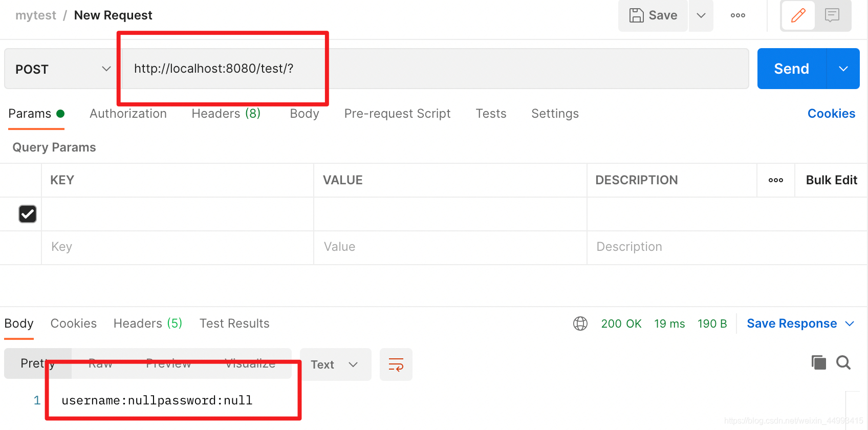This screenshot has height=430, width=868.
Task: Expand the Save options chevron
Action: click(701, 16)
